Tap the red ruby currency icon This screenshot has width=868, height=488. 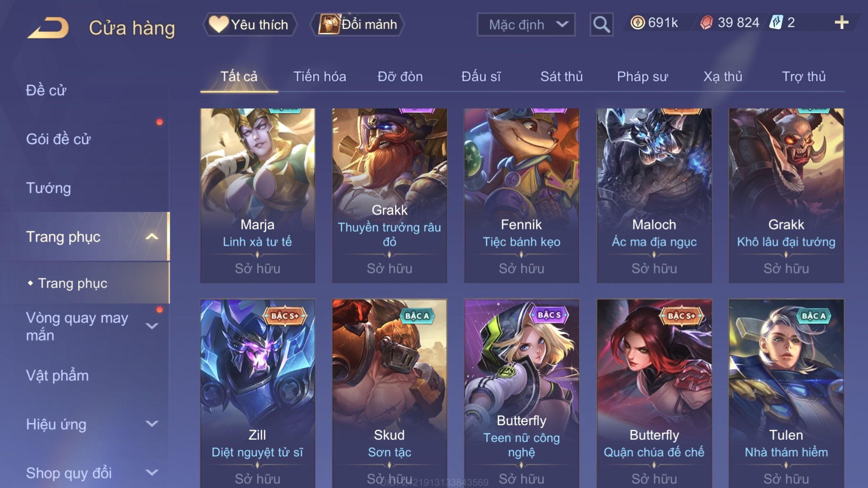tap(706, 22)
